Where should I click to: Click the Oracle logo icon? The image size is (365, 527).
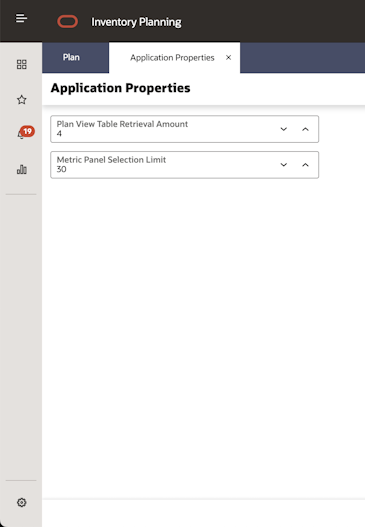(68, 22)
